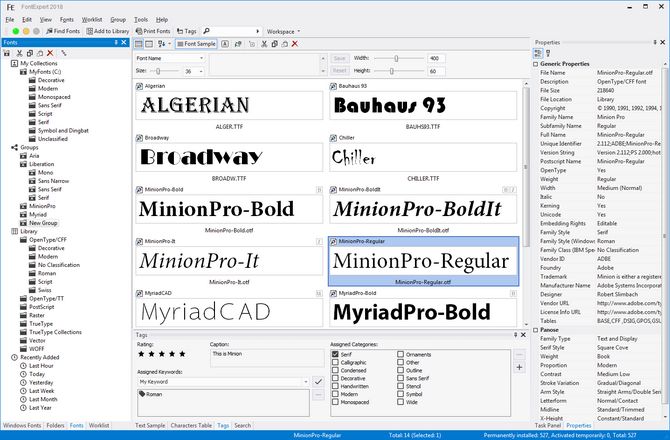The height and width of the screenshot is (440, 670).
Task: Click Add to Library button
Action: tap(107, 31)
